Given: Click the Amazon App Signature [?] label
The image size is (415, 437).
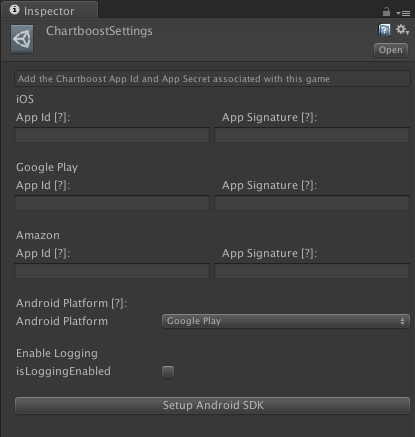Looking at the screenshot, I should (269, 253).
